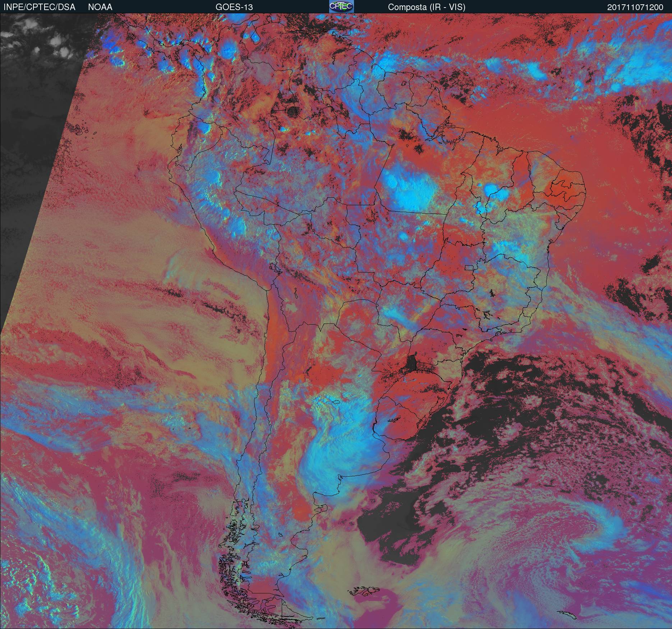Select the INPE/CPTEC/DSA header text
Viewport: 672px width, 629px height.
pyautogui.click(x=40, y=7)
